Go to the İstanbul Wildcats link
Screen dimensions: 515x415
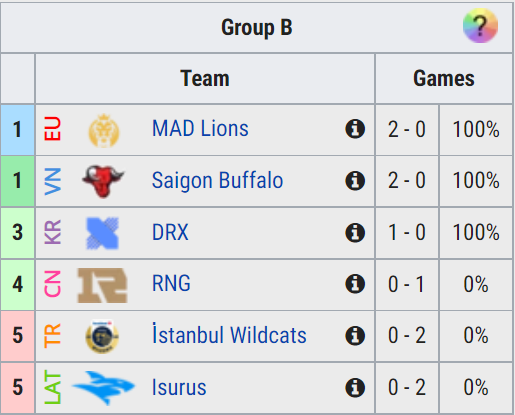click(229, 334)
